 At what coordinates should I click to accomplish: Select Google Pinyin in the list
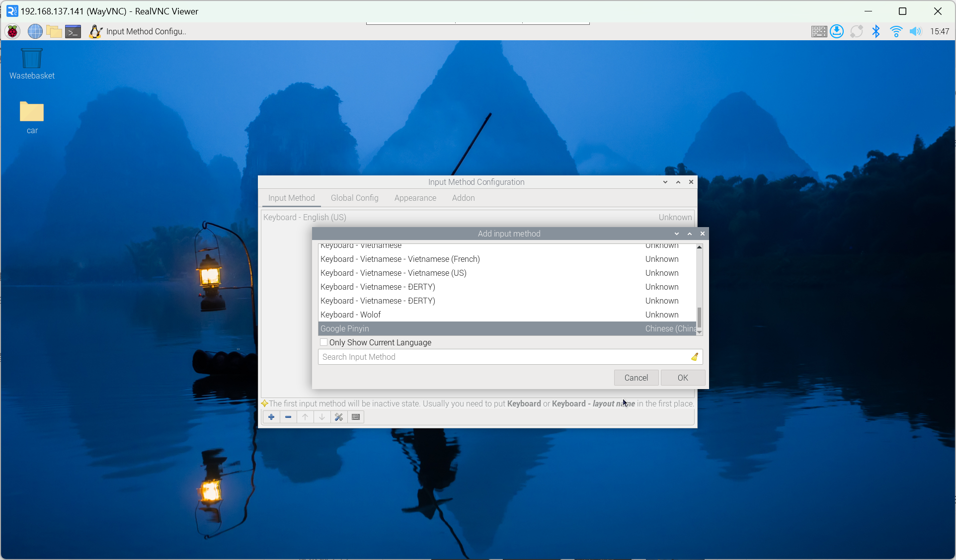coord(345,328)
